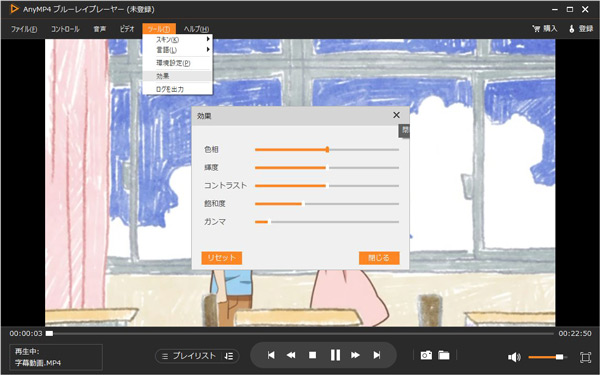
Task: Toggle the playlist panel button
Action: coord(189,356)
